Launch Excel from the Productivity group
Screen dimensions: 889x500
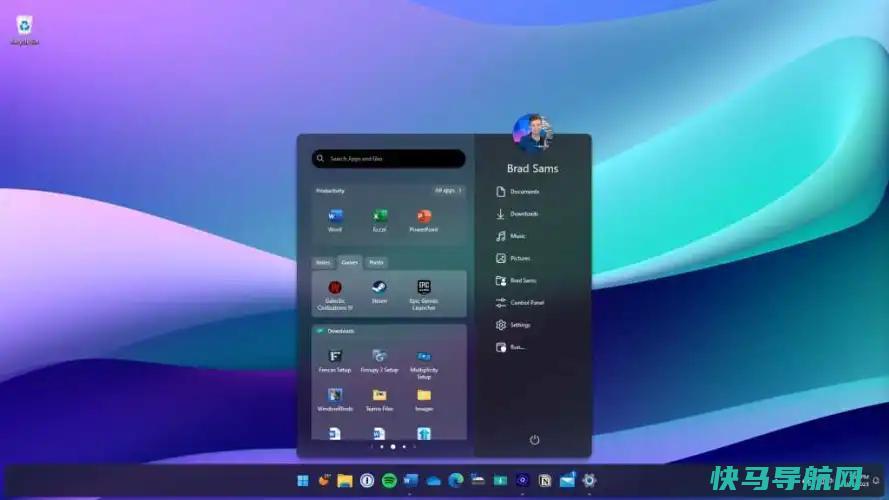379,220
